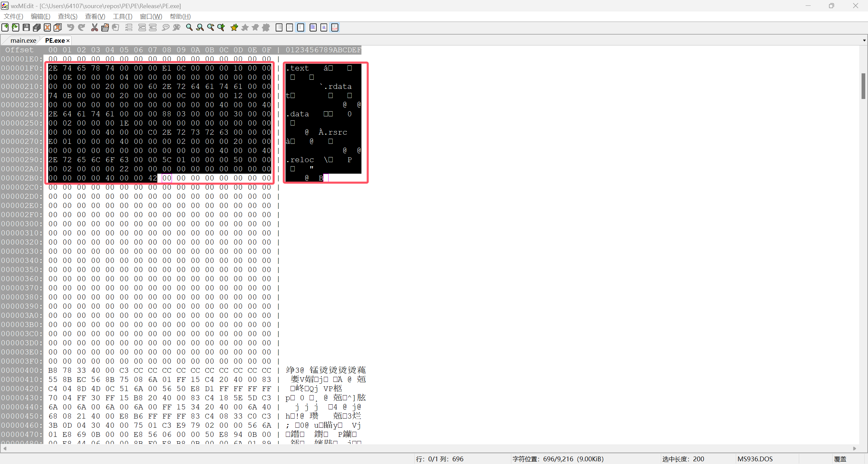Open the 工具(T) menu
The image size is (868, 464).
(x=122, y=16)
